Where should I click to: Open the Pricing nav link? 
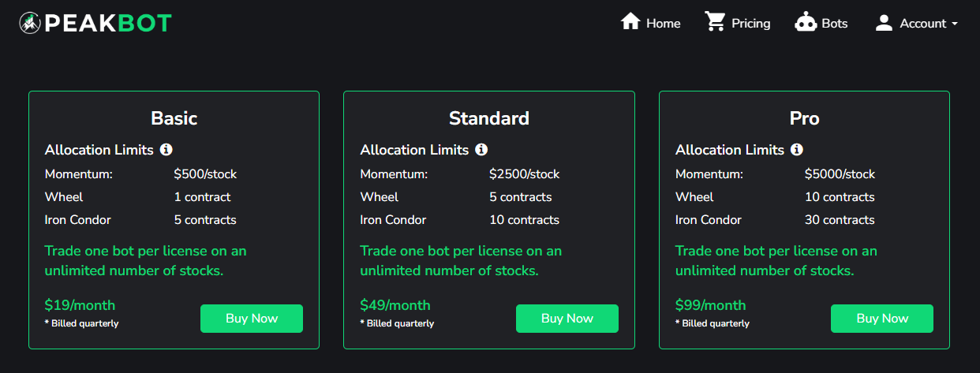[x=738, y=23]
